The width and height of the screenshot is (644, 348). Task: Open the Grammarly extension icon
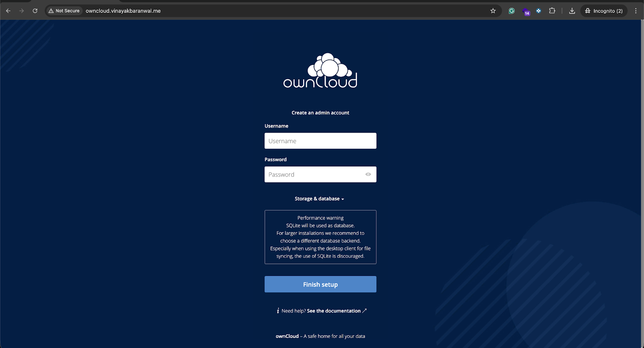click(x=512, y=11)
